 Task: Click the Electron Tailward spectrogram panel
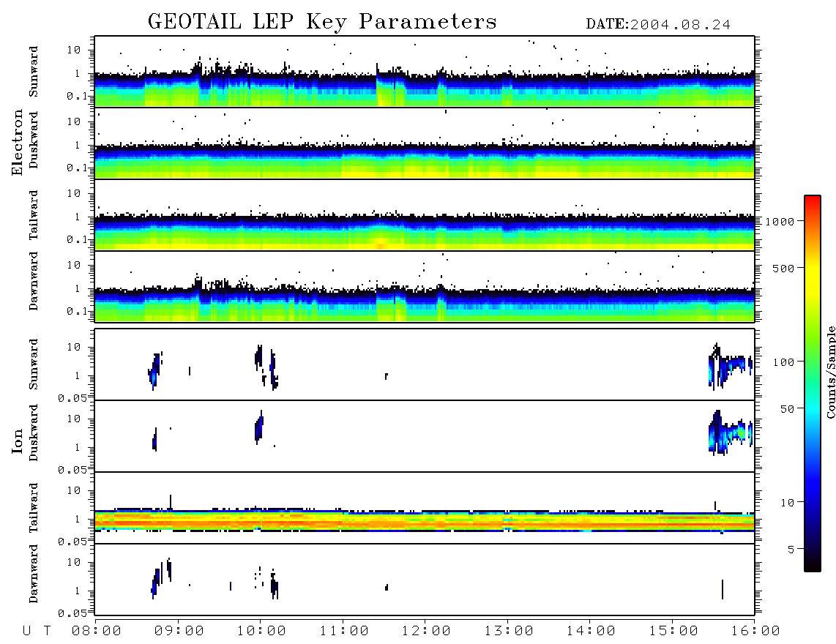425,215
